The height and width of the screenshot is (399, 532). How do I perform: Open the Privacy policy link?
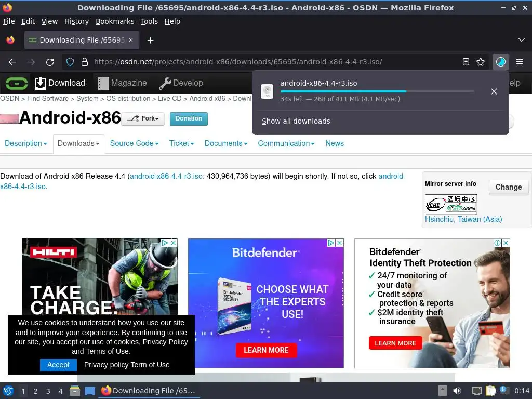[x=106, y=365]
